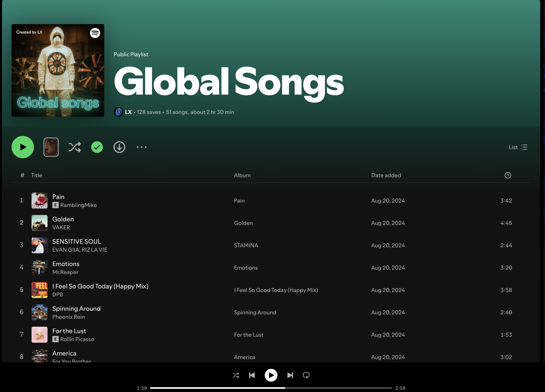This screenshot has height=392, width=545.
Task: Click the playback progress slider bar
Action: click(x=271, y=388)
